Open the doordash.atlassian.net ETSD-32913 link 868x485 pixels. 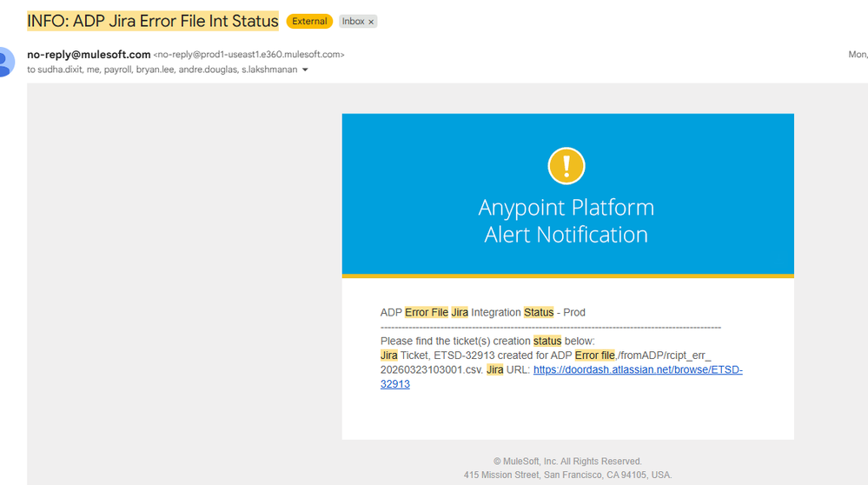[638, 370]
